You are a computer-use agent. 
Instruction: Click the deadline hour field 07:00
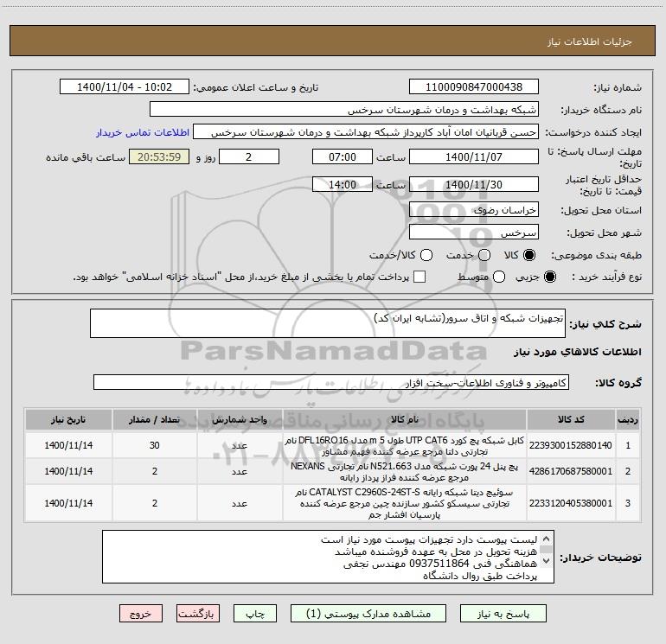click(x=343, y=156)
